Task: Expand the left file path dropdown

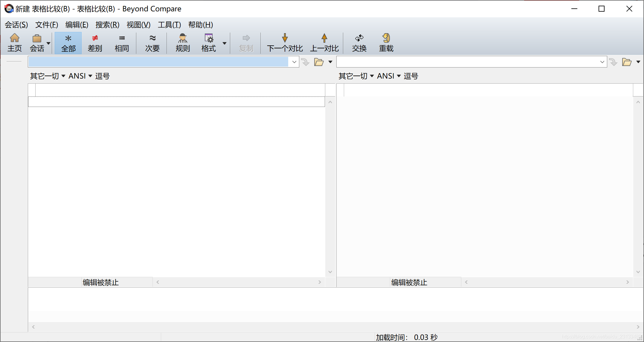Action: [294, 62]
